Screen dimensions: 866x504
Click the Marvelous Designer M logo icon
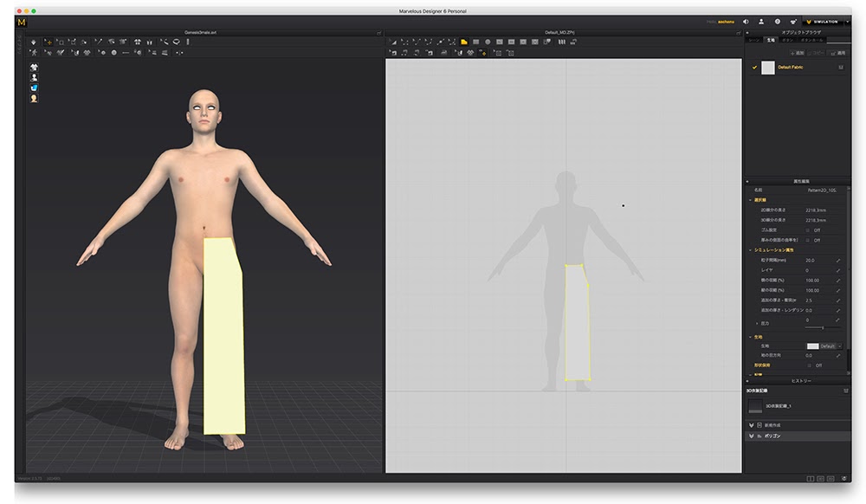point(21,22)
